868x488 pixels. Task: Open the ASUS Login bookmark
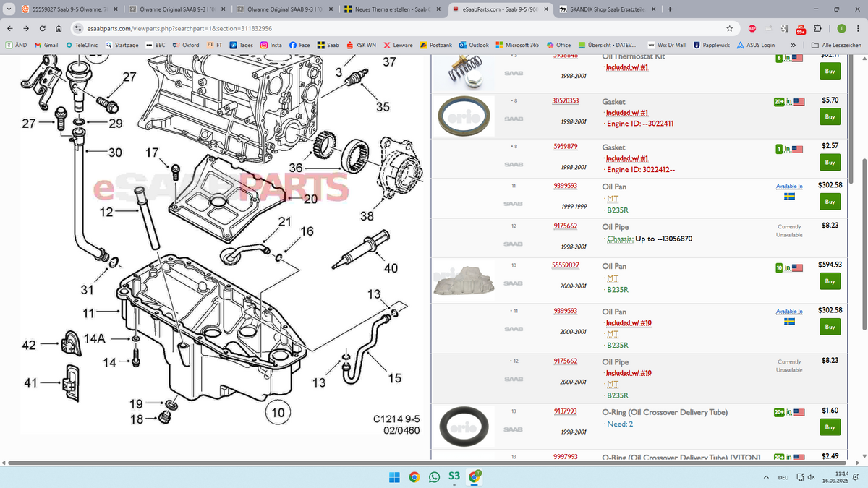click(x=756, y=45)
